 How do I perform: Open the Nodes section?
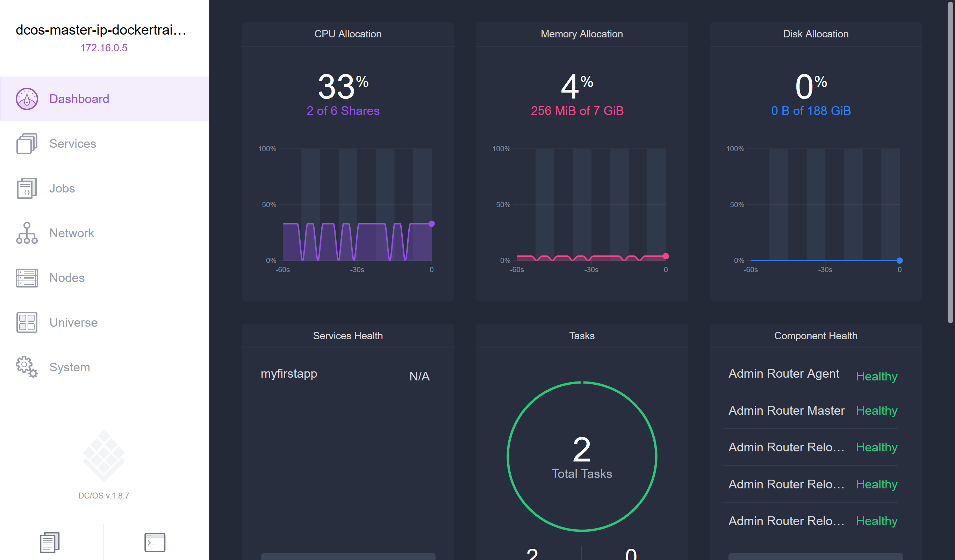[x=104, y=277]
